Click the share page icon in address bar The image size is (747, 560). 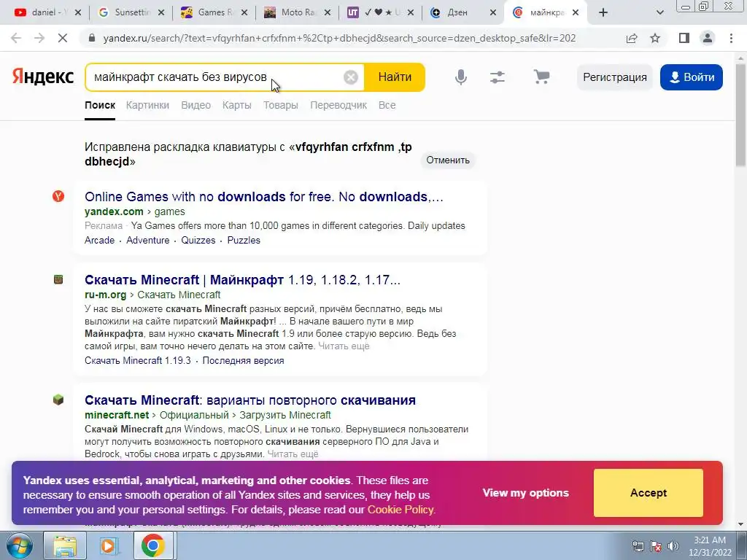click(632, 38)
